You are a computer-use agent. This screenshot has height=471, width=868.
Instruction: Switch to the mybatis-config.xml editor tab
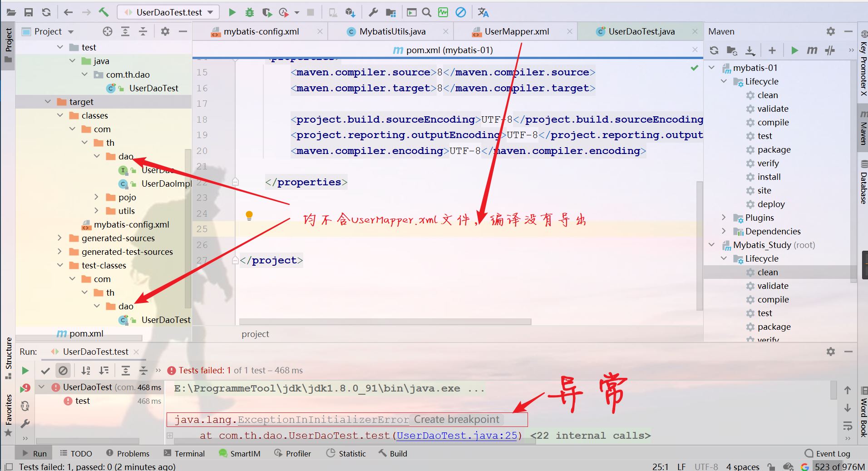coord(261,31)
